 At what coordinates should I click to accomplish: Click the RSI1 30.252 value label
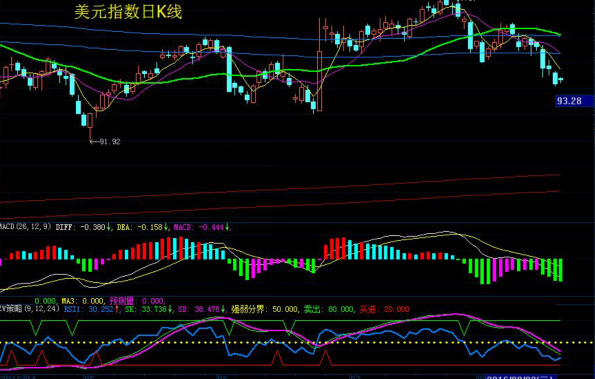91,309
